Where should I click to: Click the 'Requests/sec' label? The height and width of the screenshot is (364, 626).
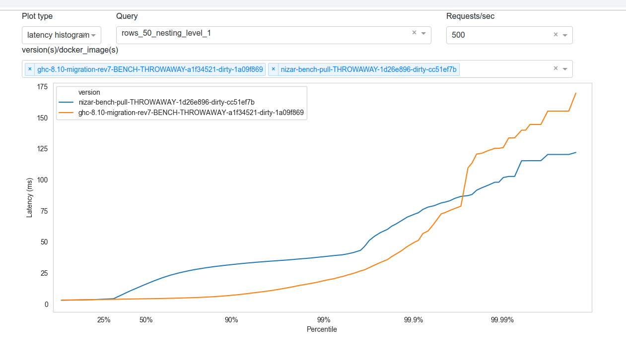pyautogui.click(x=470, y=16)
